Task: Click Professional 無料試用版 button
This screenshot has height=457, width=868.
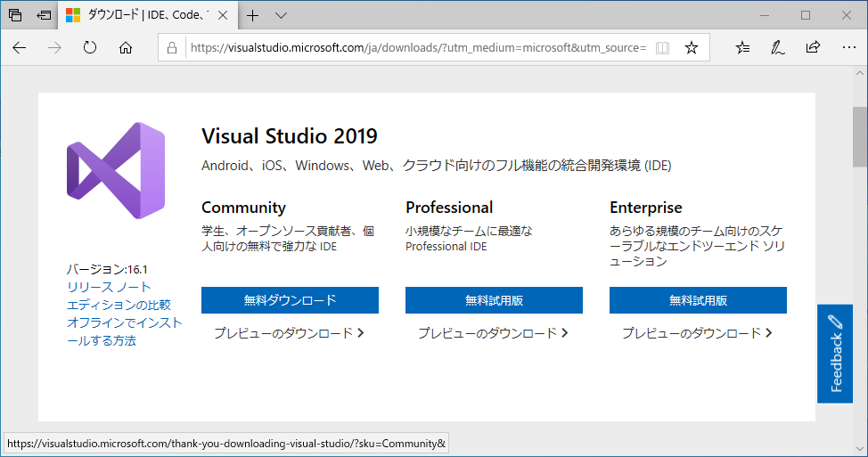Action: [x=494, y=300]
